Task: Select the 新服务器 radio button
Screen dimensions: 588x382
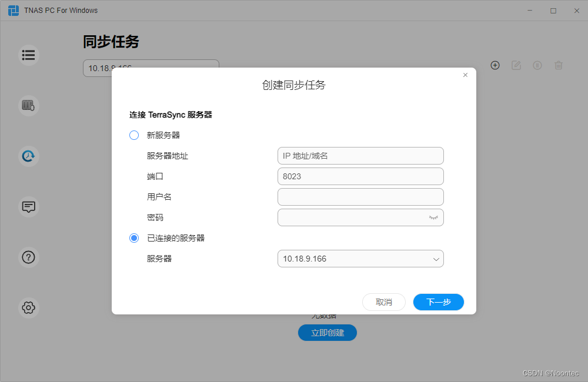Action: point(134,135)
